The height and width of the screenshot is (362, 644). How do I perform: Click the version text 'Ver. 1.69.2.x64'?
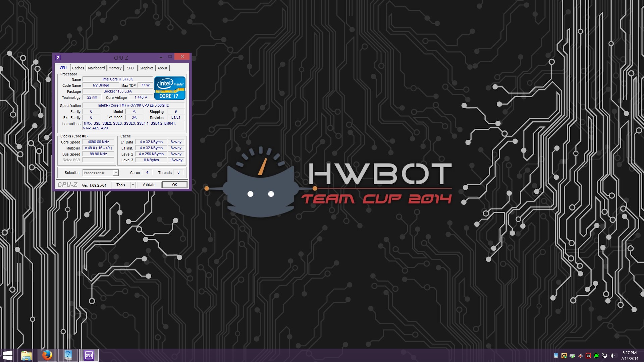click(94, 185)
